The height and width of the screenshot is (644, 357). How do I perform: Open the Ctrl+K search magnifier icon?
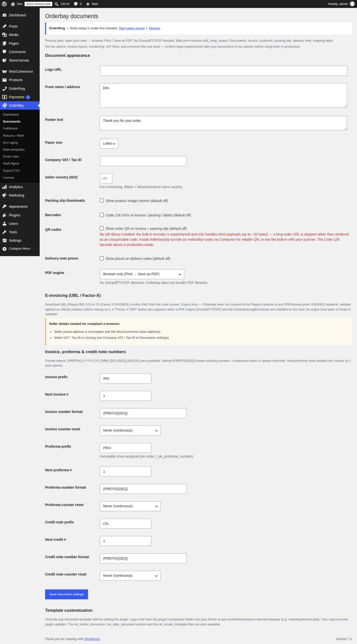57,4
